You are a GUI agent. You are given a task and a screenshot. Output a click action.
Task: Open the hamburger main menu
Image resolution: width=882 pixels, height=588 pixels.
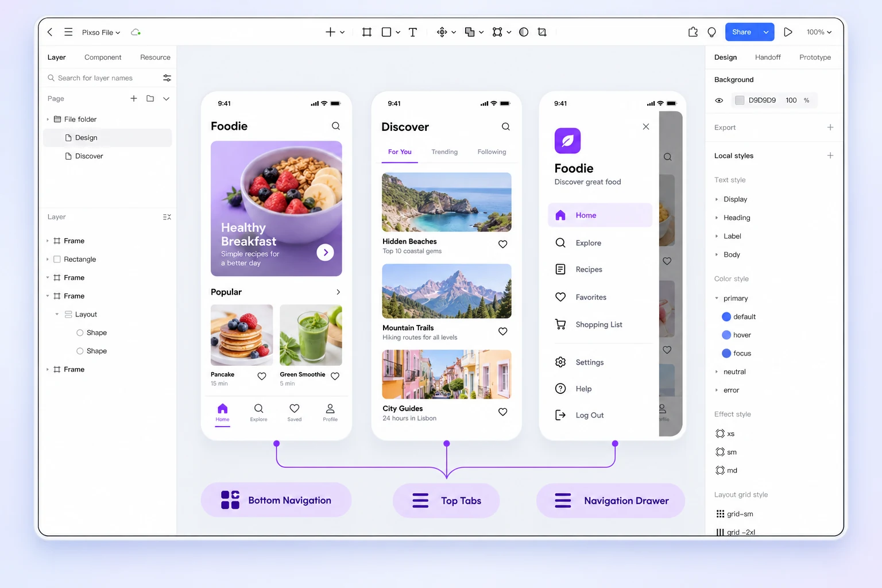68,32
